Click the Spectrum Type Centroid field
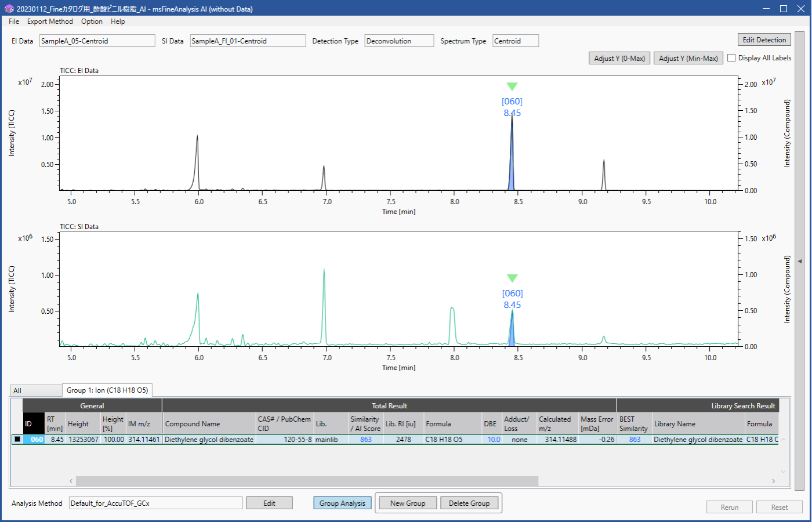The width and height of the screenshot is (812, 522). [516, 41]
